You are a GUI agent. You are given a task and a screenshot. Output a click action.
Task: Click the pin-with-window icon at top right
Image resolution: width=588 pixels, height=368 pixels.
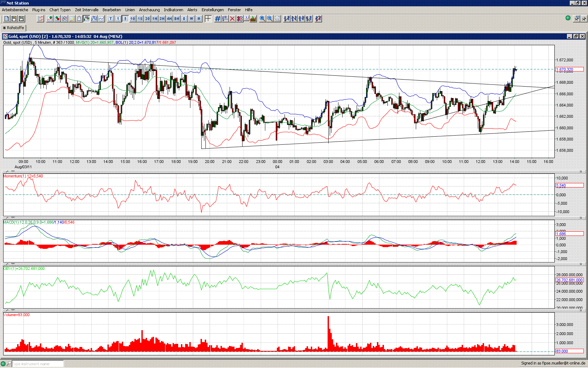576,18
